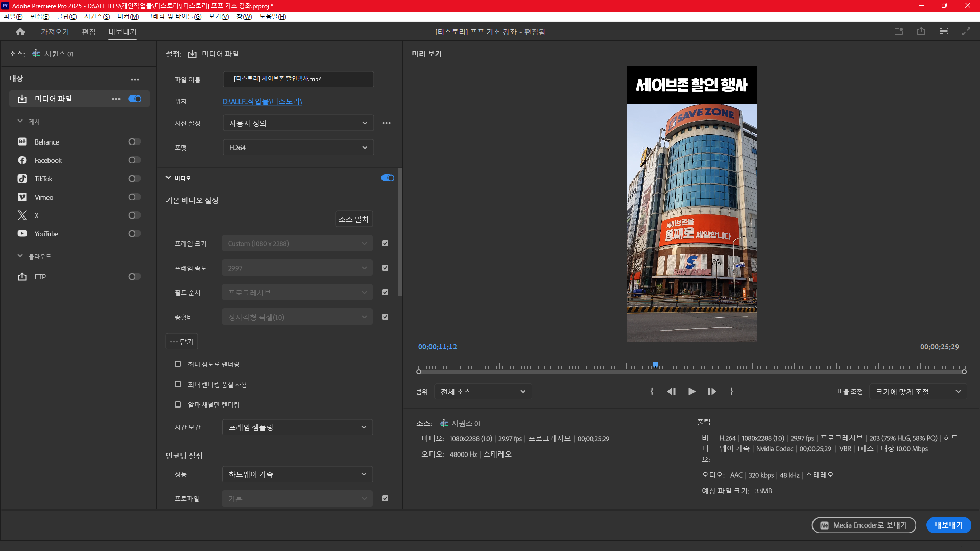This screenshot has height=551, width=980.
Task: Collapse the 게시 publish group
Action: click(20, 122)
